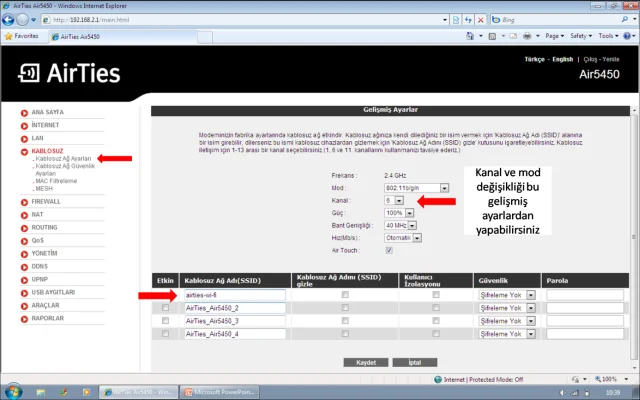The width and height of the screenshot is (640, 400).
Task: Click the red bullet icon beside FIREWALL
Action: 24,202
